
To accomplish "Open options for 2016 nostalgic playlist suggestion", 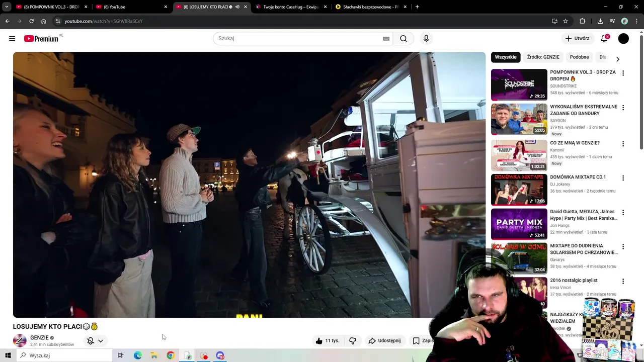I will point(623,281).
